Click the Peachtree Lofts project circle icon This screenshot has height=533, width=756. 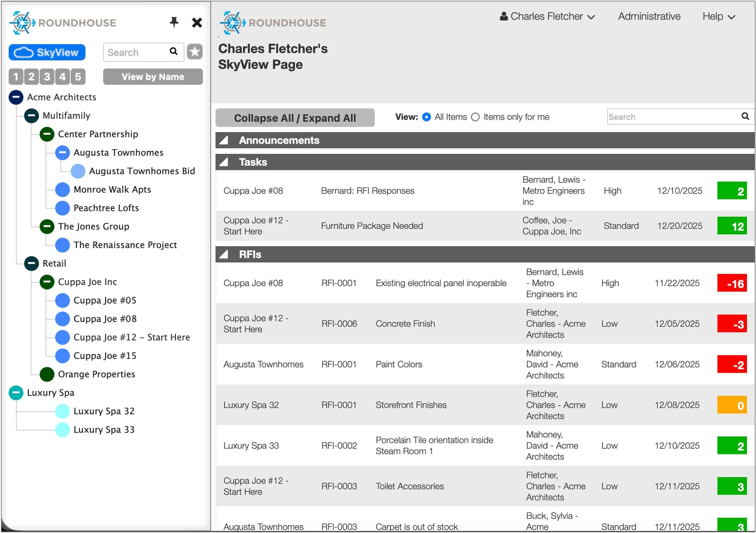pyautogui.click(x=62, y=208)
